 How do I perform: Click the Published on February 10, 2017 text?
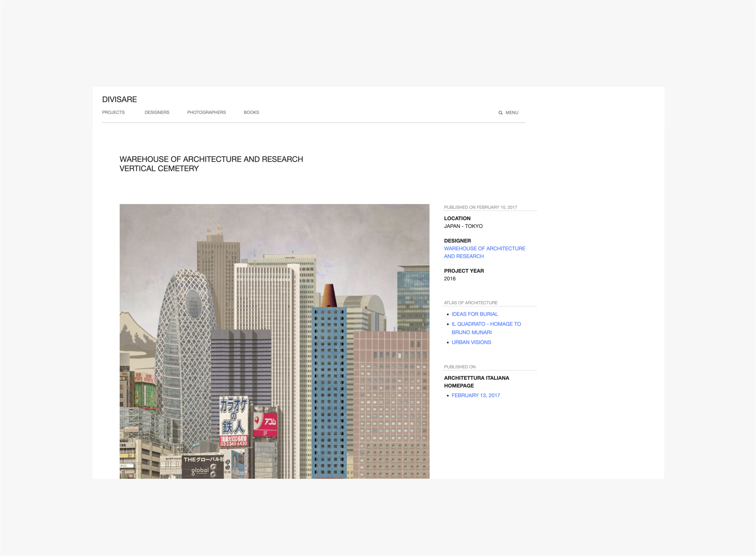pyautogui.click(x=480, y=207)
